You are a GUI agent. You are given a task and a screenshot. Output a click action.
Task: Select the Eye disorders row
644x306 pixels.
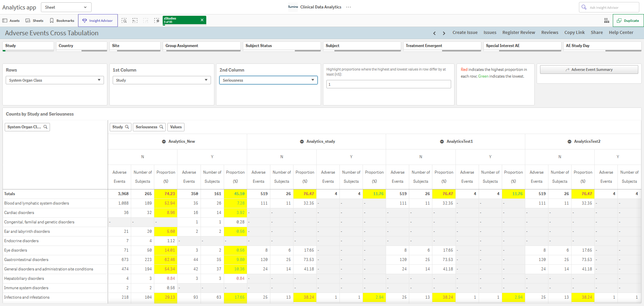point(16,250)
